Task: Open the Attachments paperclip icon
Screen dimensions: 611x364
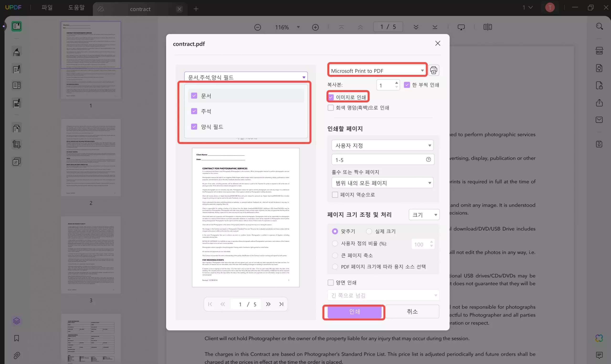Action: [16, 355]
